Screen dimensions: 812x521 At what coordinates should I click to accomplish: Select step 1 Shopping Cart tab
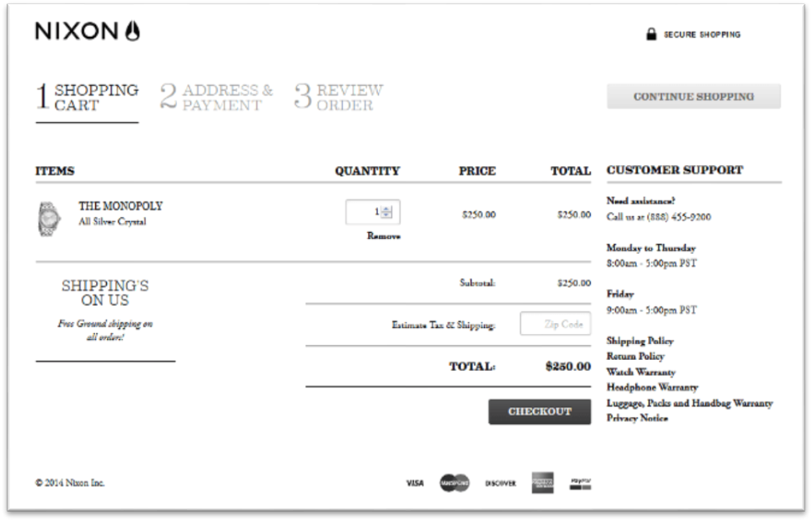point(87,98)
